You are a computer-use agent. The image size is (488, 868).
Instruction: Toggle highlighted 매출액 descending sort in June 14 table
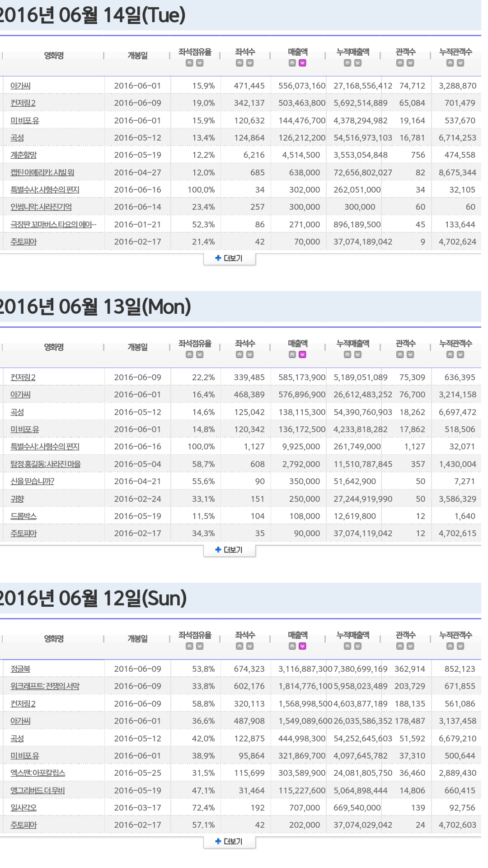tap(303, 63)
